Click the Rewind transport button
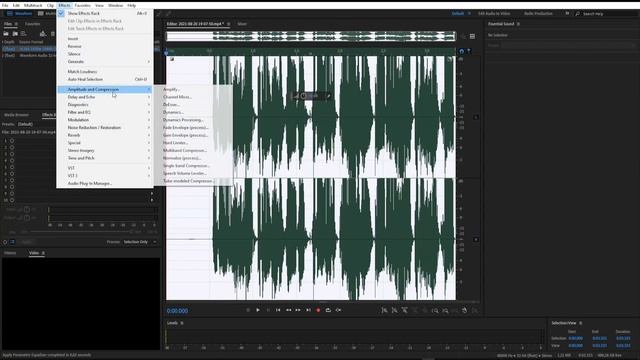The image size is (640, 360). pos(288,310)
